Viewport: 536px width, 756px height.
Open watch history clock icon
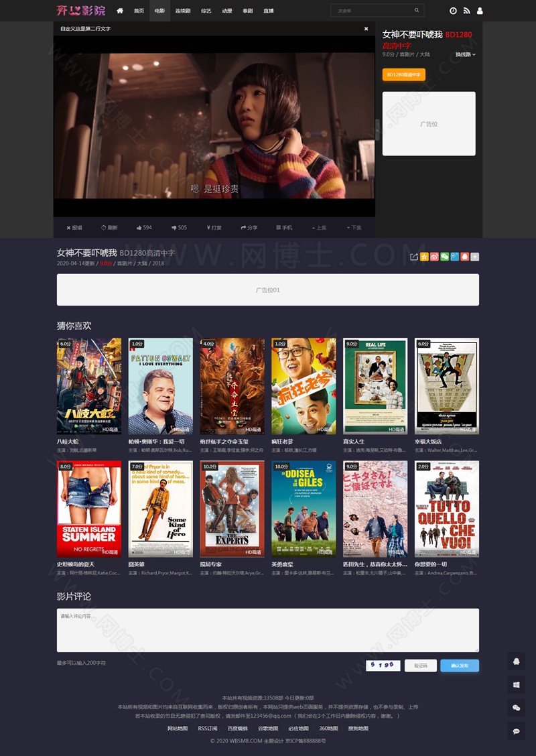point(453,11)
